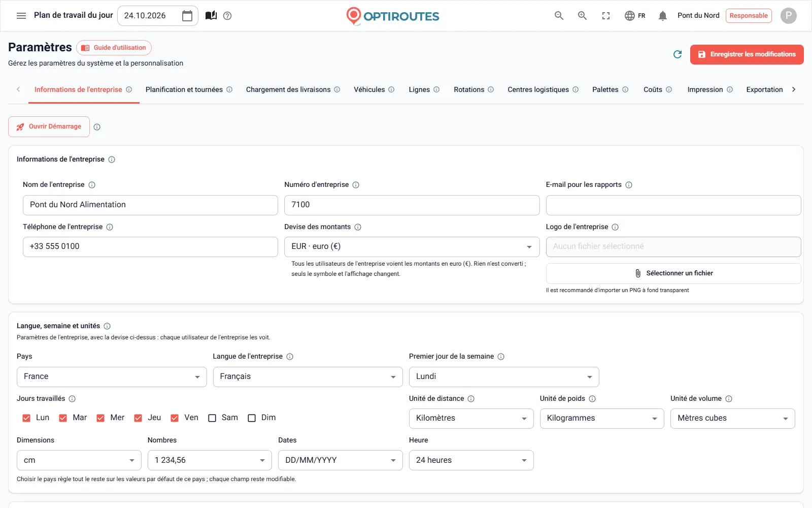Image resolution: width=812 pixels, height=508 pixels.
Task: Open the Guide d'utilisation link
Action: click(x=114, y=48)
